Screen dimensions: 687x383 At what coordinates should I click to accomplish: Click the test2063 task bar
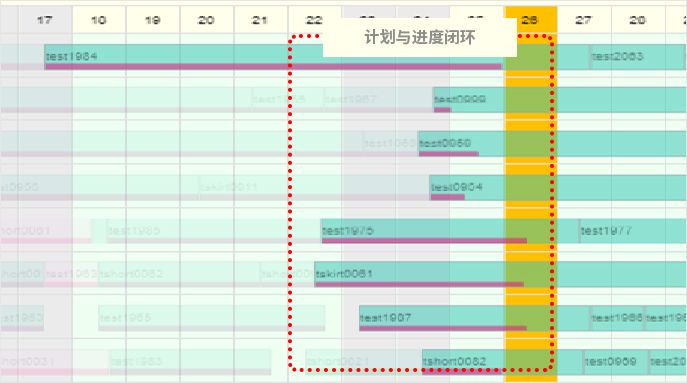pos(637,57)
